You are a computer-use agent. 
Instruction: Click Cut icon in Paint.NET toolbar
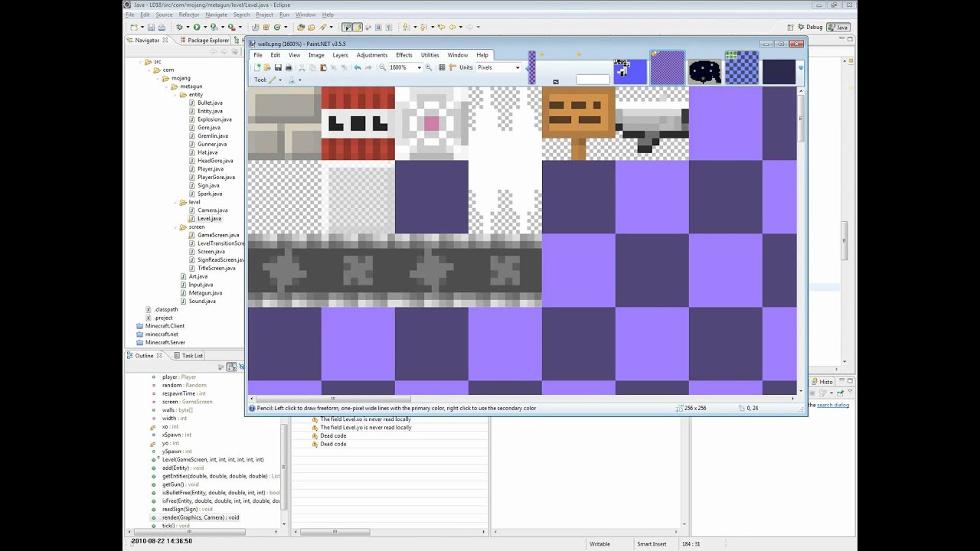(x=302, y=67)
